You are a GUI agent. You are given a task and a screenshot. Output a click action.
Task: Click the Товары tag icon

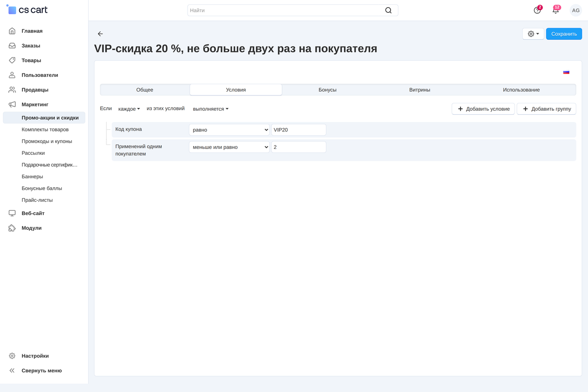[12, 60]
